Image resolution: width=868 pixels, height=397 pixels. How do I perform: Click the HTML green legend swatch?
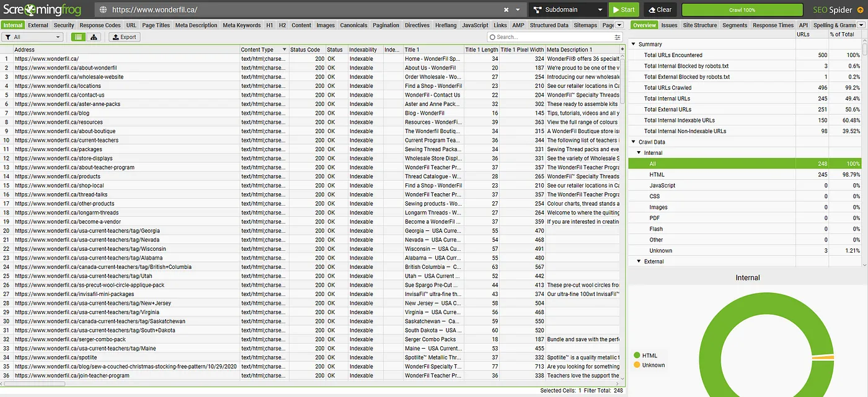click(x=635, y=356)
